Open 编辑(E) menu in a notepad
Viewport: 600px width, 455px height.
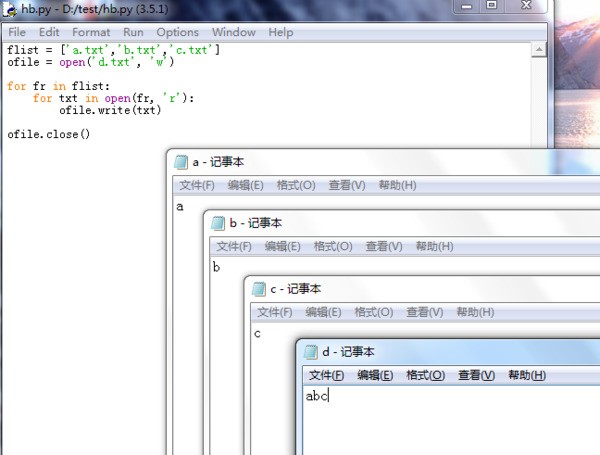246,185
